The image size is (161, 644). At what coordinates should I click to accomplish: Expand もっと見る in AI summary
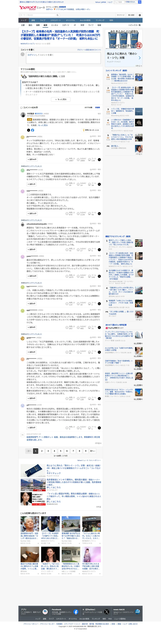[x=60, y=99]
